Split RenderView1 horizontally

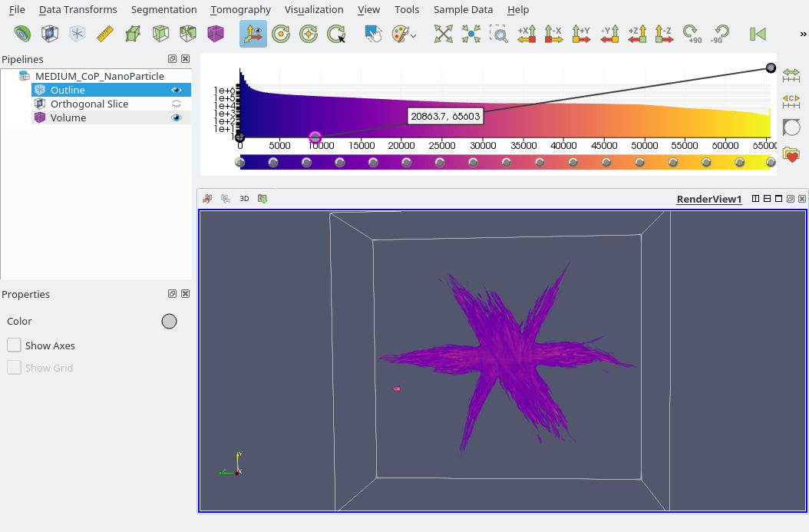tap(755, 199)
